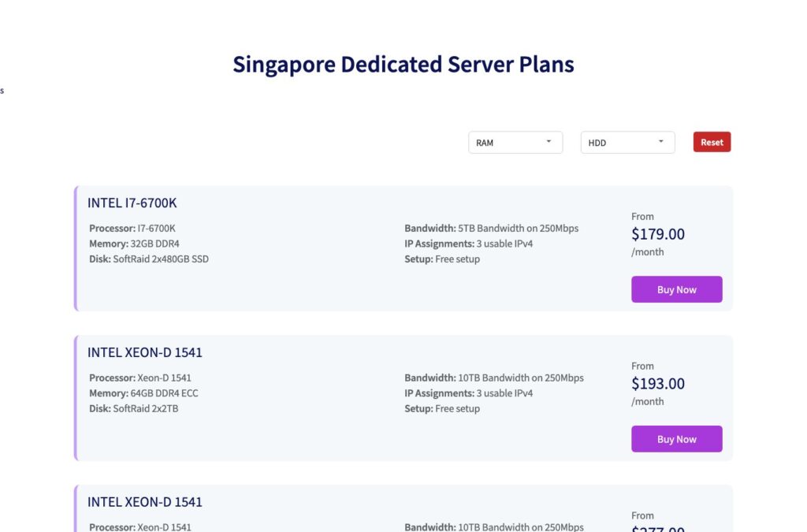
Task: Click Memory: 64GB DDR4 ECC text
Action: [x=143, y=393]
